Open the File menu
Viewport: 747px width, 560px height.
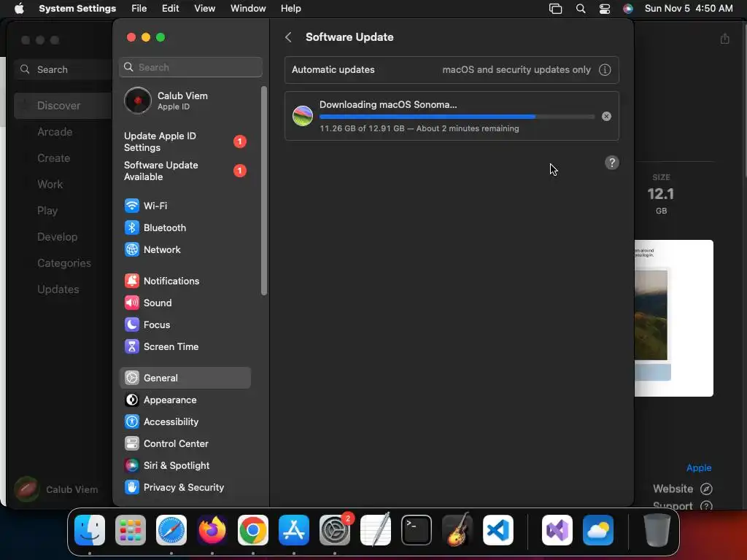coord(139,9)
